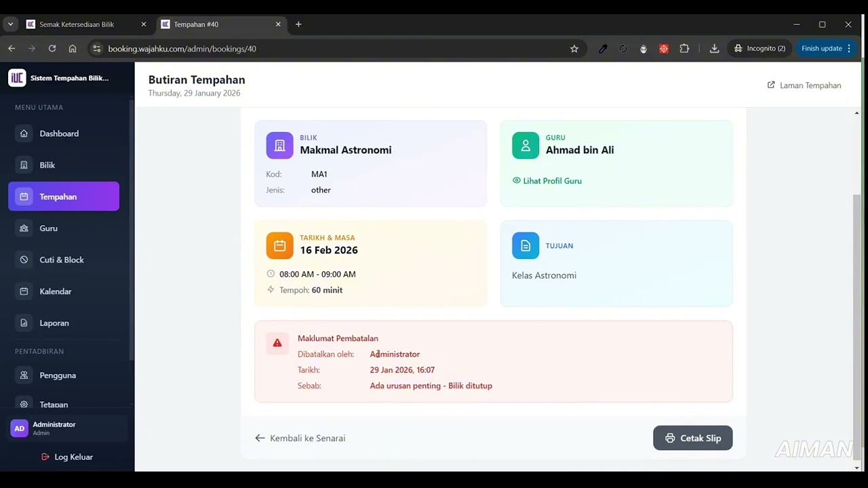Open the Laporan sidebar item

64,323
